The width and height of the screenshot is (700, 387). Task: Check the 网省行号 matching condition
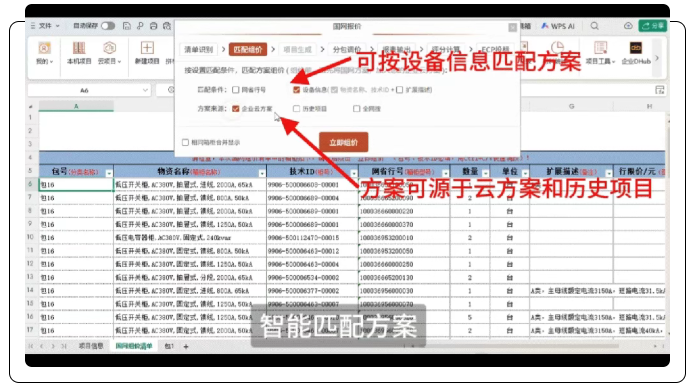(236, 90)
